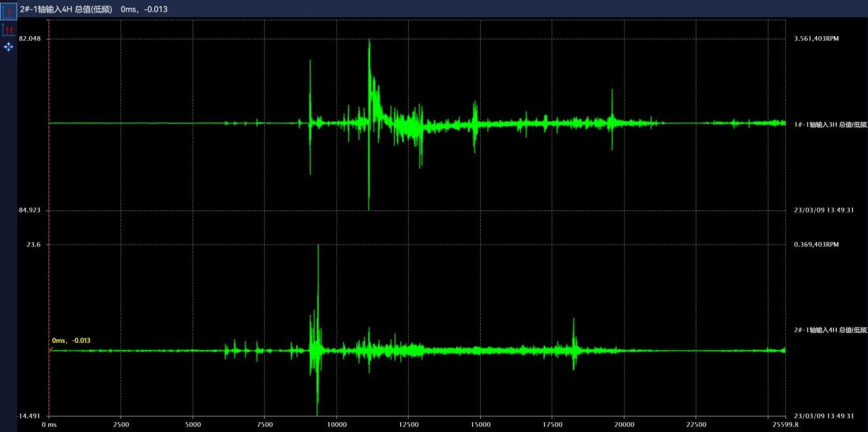Click the '22500' time axis label
The image size is (868, 432).
point(696,425)
